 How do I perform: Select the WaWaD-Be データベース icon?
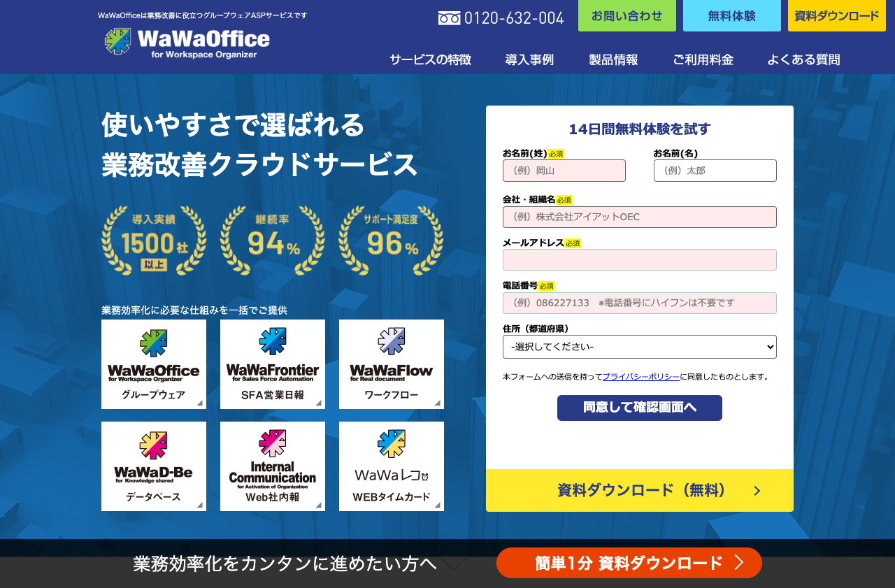[x=154, y=466]
